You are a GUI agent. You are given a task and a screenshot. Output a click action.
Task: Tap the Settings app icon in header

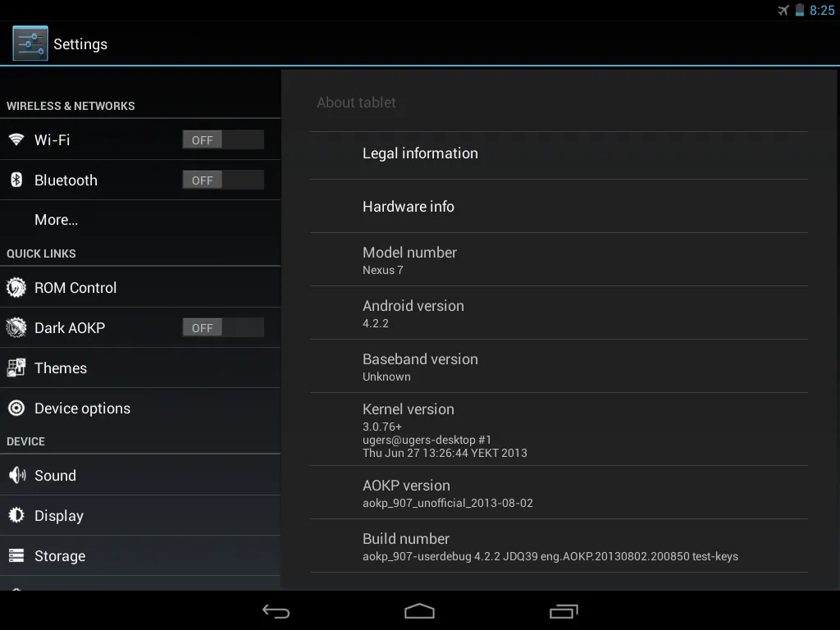(30, 43)
